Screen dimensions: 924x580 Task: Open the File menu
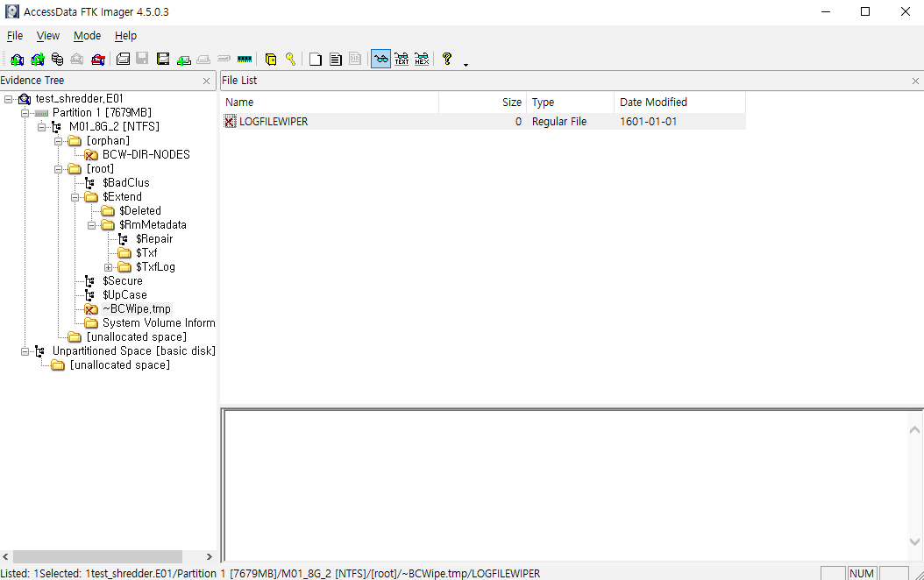[x=15, y=36]
